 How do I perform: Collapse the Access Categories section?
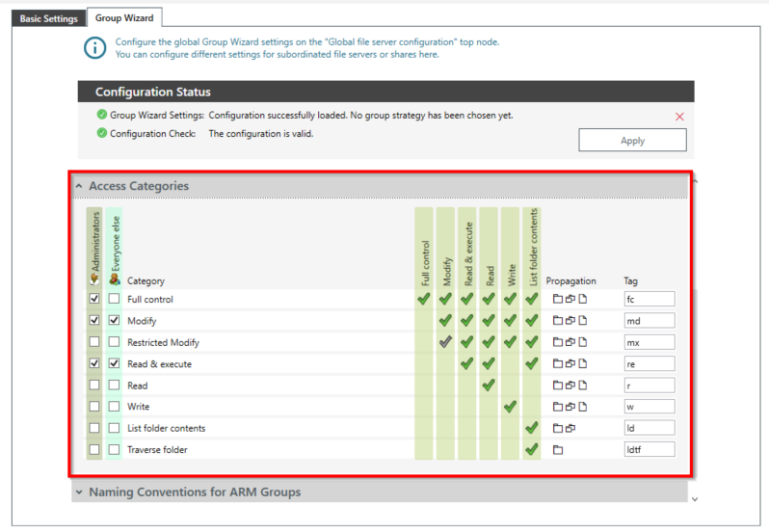[79, 186]
